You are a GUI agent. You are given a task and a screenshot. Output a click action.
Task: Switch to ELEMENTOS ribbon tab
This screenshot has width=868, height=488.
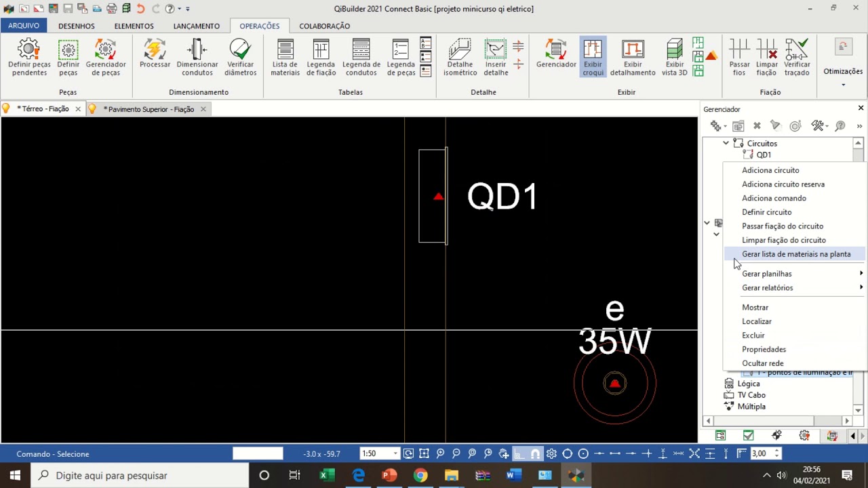134,26
